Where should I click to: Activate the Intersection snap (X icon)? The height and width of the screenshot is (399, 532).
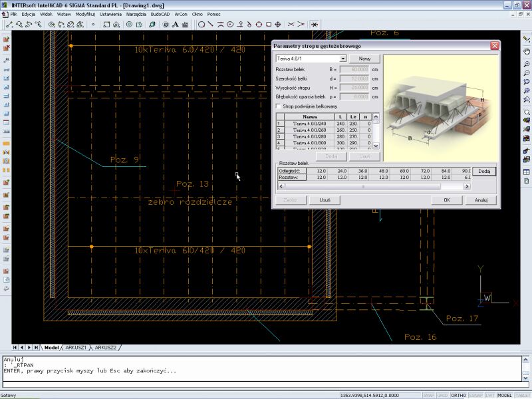point(291,25)
